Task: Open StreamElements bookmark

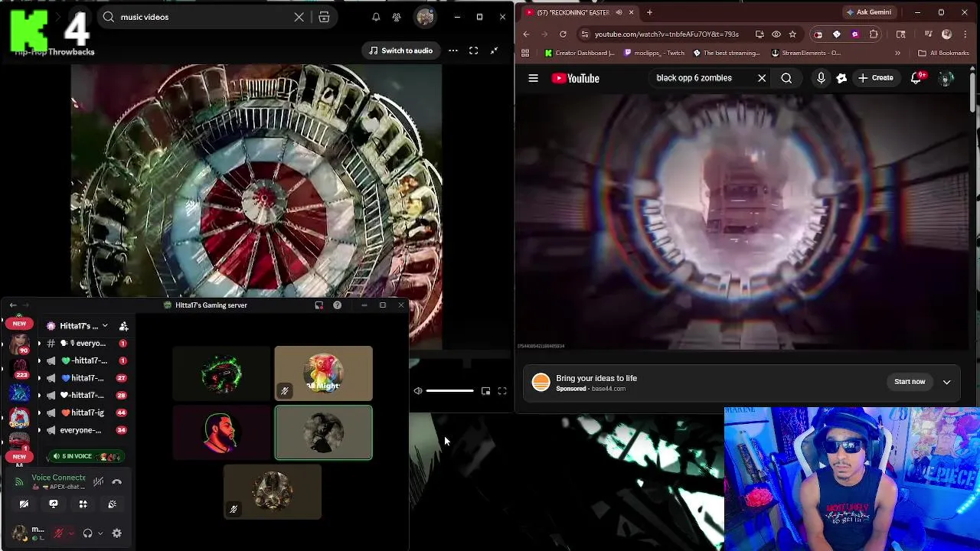Action: (806, 53)
